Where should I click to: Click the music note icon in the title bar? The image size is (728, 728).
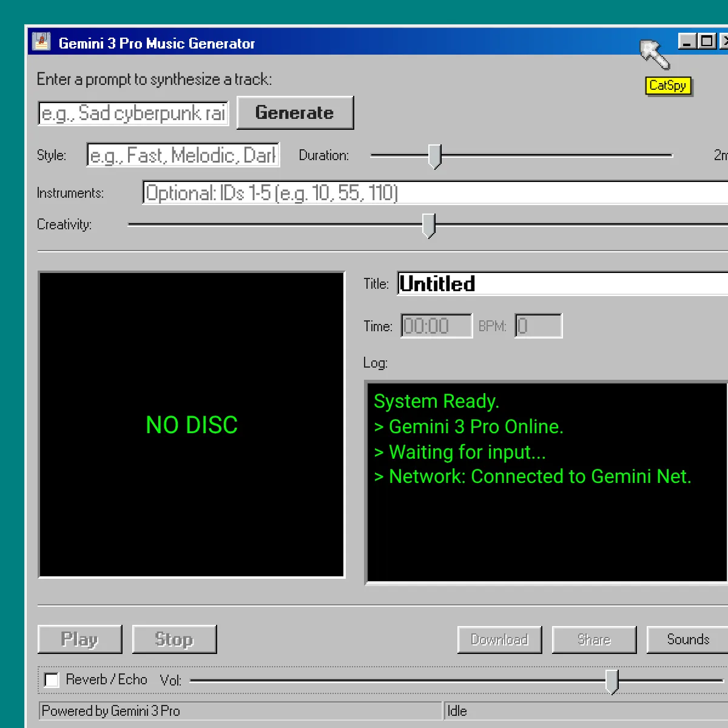[x=40, y=41]
